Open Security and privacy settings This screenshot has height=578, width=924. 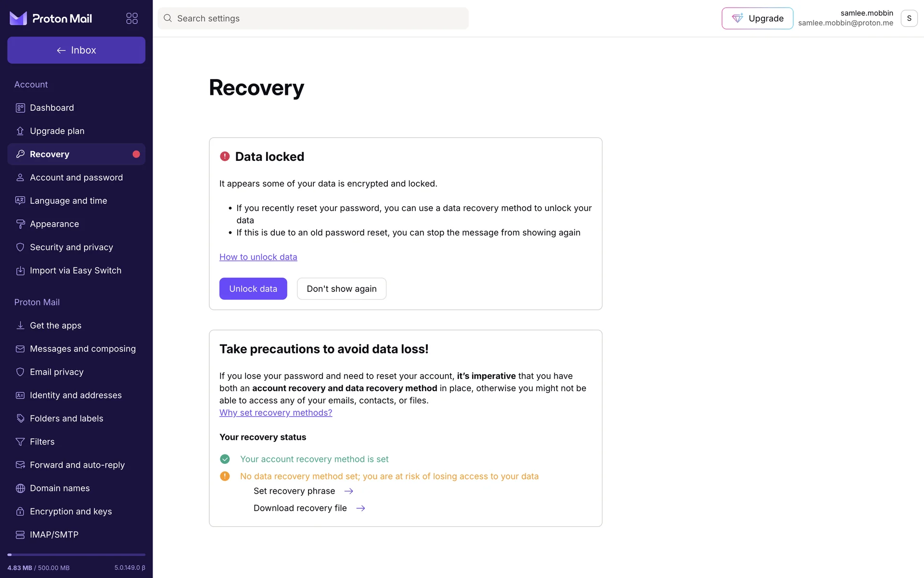[x=71, y=247]
